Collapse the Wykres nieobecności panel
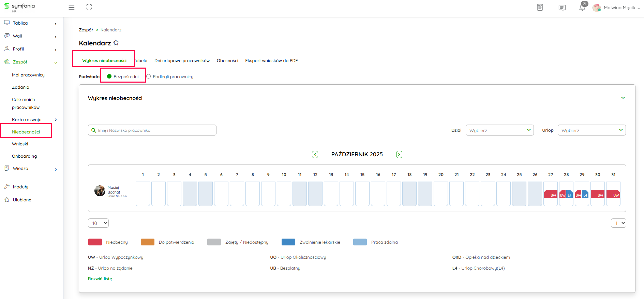The height and width of the screenshot is (299, 644). click(623, 98)
